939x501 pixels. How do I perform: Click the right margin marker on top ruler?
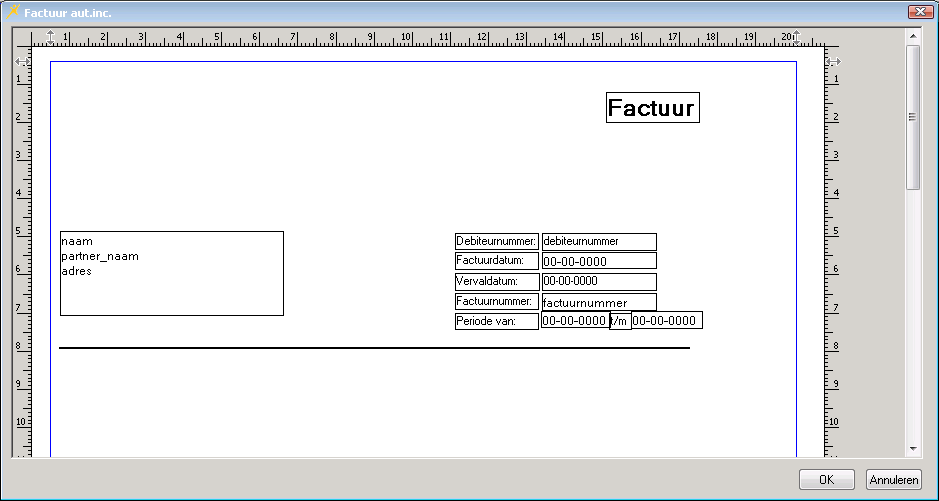click(796, 37)
